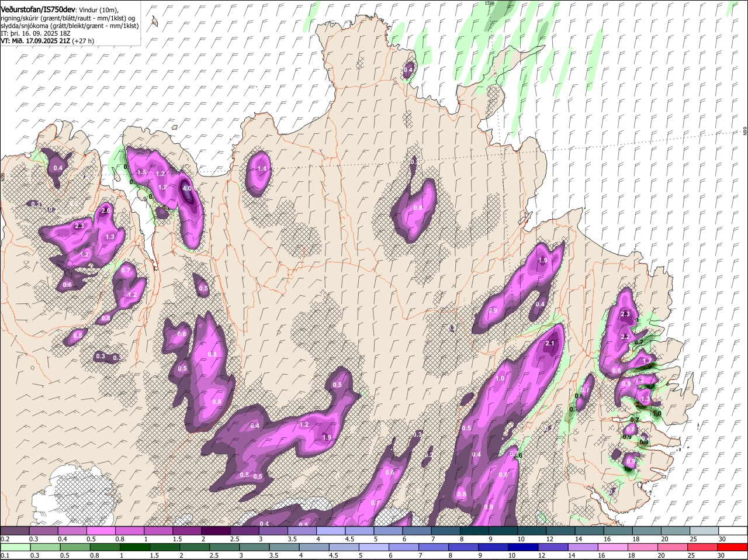Click the pale green legend swatch between 0.1 and 0.3

pyautogui.click(x=15, y=548)
